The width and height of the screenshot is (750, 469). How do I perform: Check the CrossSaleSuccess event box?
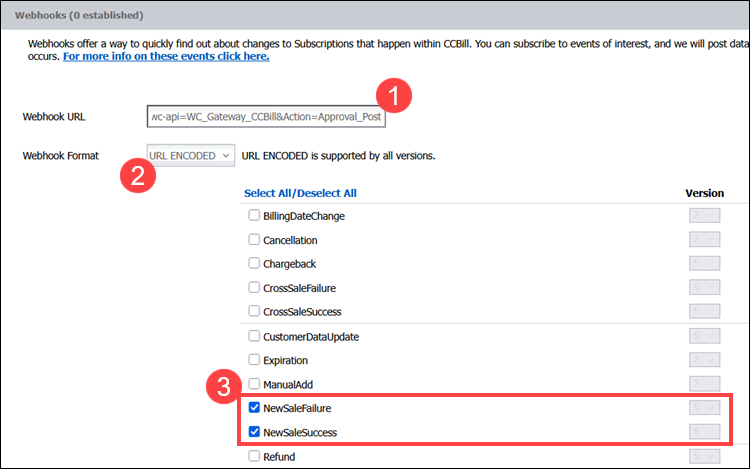[254, 311]
